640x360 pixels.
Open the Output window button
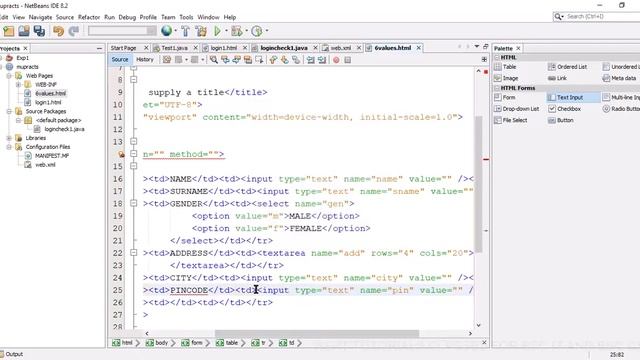(x=11, y=354)
